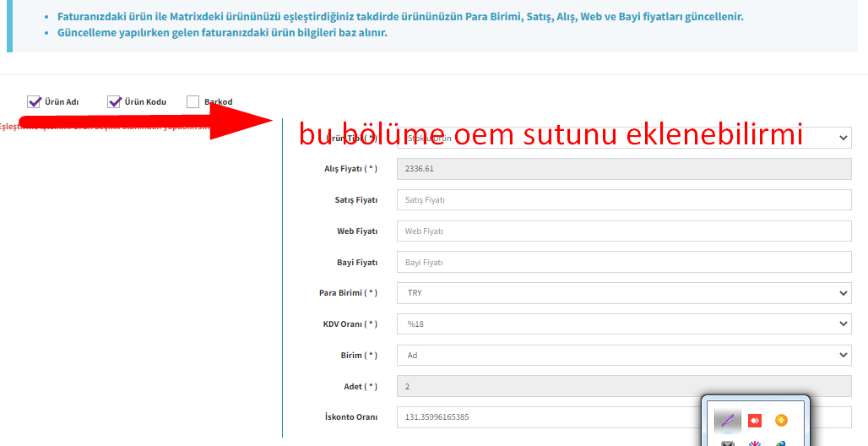This screenshot has height=446, width=868.
Task: Click the Barkod label text
Action: pos(218,102)
